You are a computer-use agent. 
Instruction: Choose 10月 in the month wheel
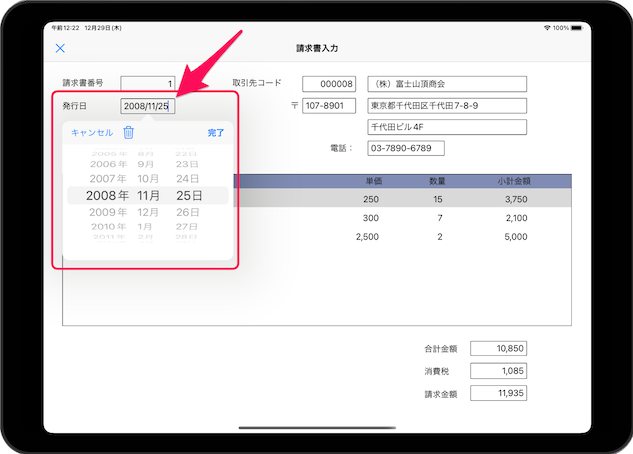click(146, 179)
